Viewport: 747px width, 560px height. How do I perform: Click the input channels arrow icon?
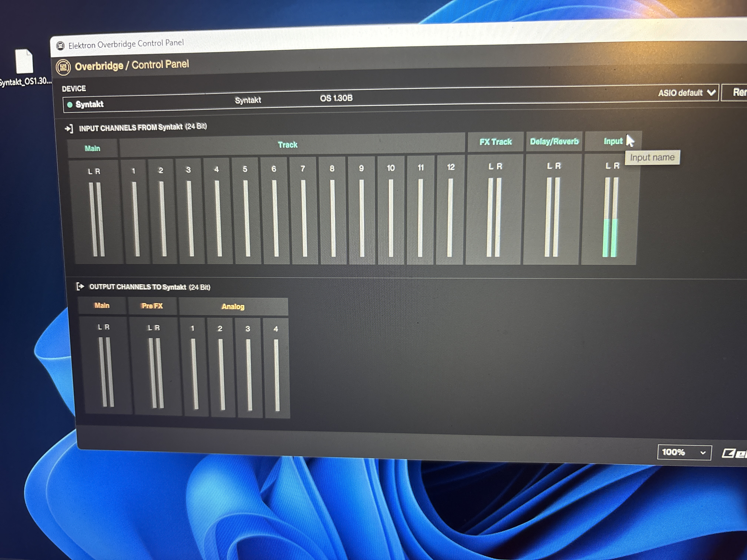(69, 129)
